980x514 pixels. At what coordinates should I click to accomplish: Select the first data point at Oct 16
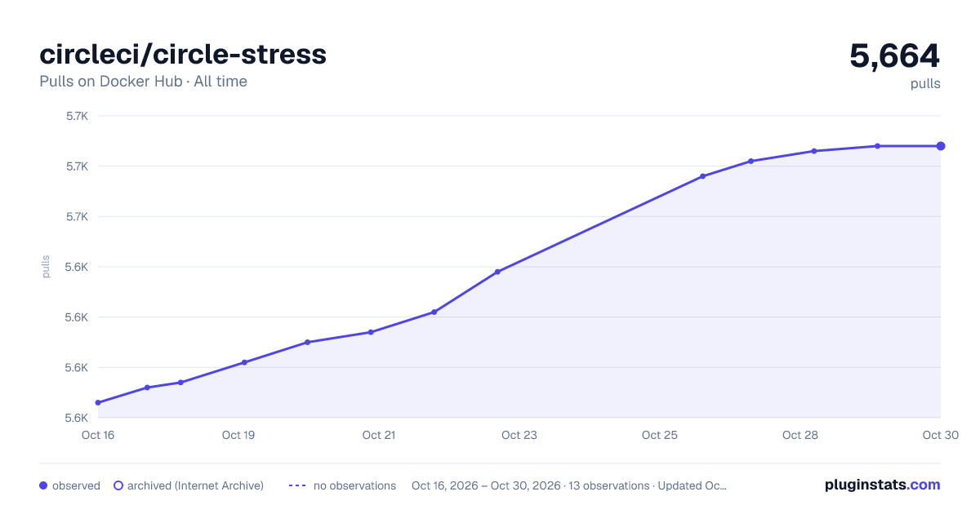(x=98, y=402)
